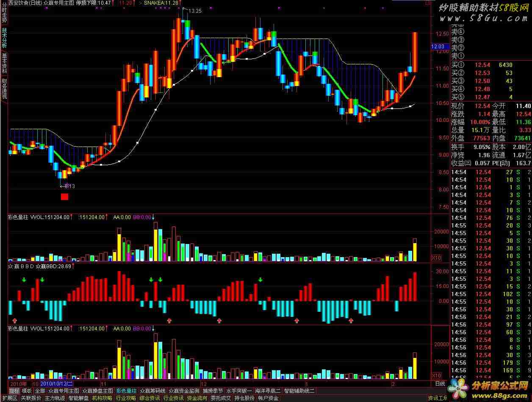Open the 扩展区 button

pos(9,398)
